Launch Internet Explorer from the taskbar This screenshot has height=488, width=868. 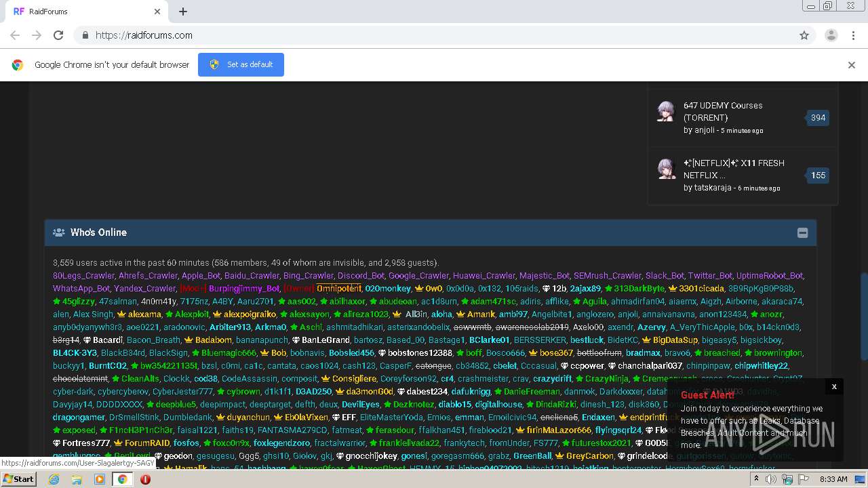(54, 479)
